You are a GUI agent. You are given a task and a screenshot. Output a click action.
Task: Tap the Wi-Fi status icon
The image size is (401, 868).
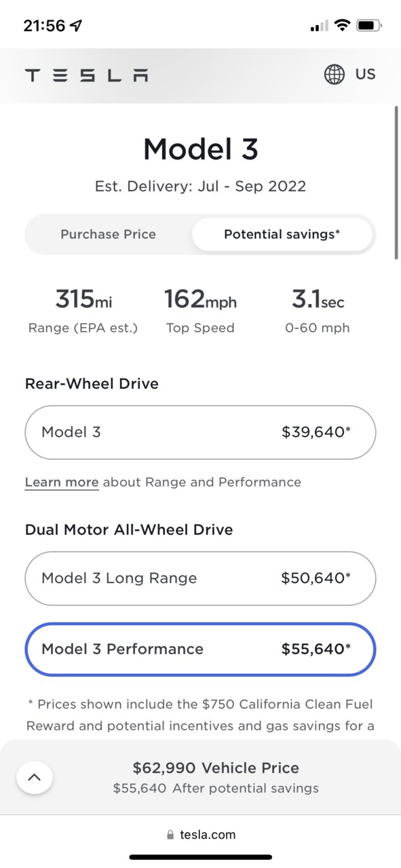[x=343, y=26]
